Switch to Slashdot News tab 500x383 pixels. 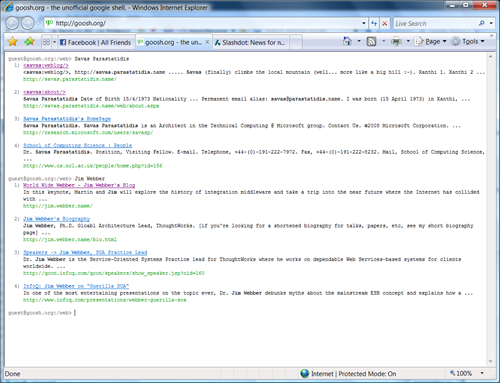pyautogui.click(x=251, y=42)
